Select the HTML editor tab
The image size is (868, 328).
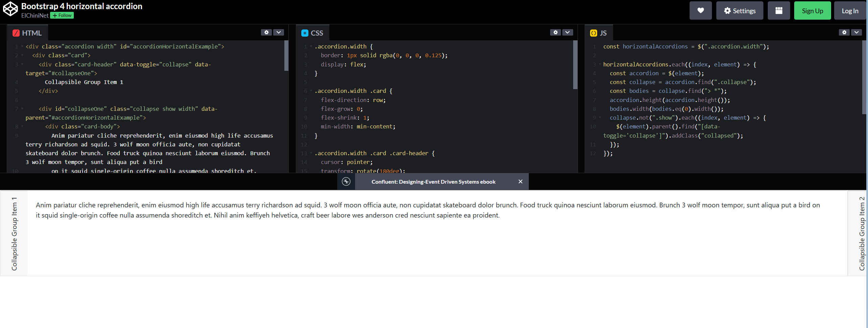pyautogui.click(x=27, y=33)
